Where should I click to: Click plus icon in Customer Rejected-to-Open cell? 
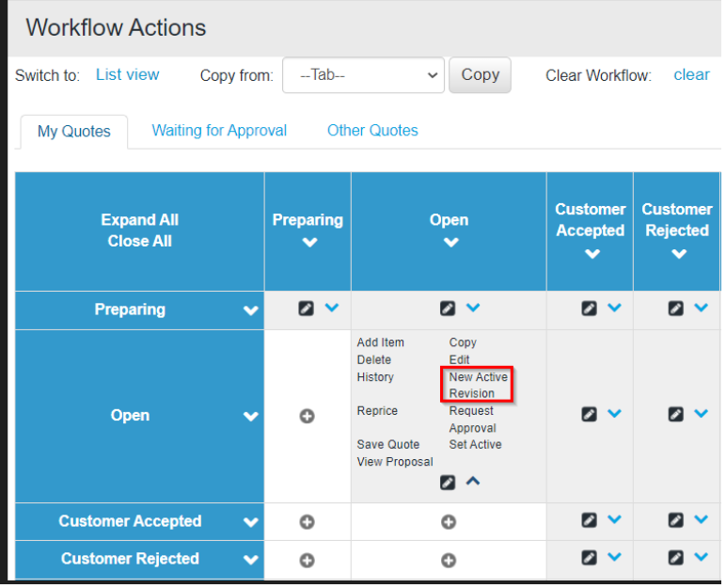coord(449,561)
